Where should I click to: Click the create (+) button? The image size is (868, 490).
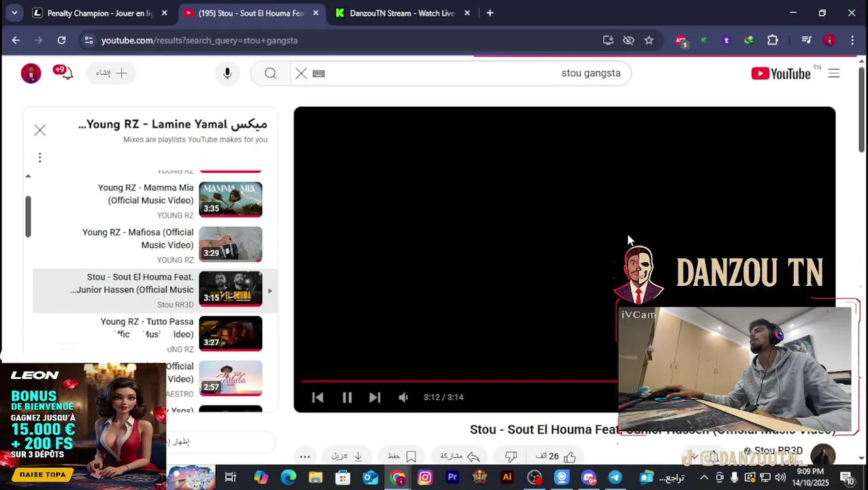(111, 73)
